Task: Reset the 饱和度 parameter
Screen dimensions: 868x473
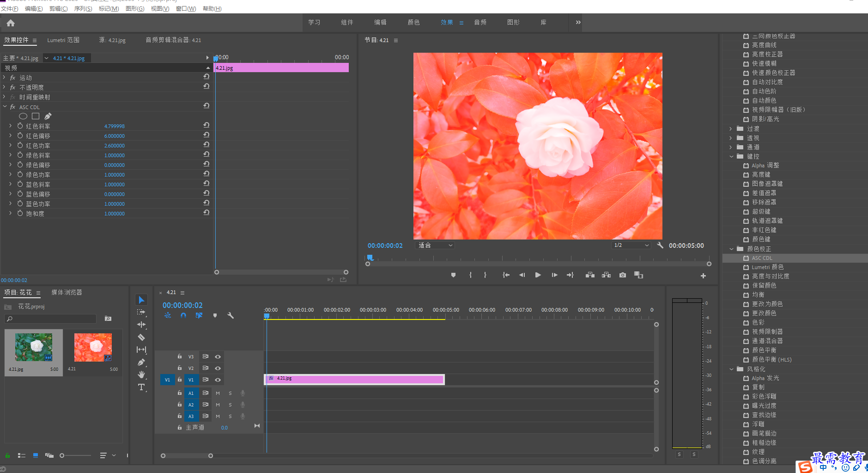Action: pos(206,213)
